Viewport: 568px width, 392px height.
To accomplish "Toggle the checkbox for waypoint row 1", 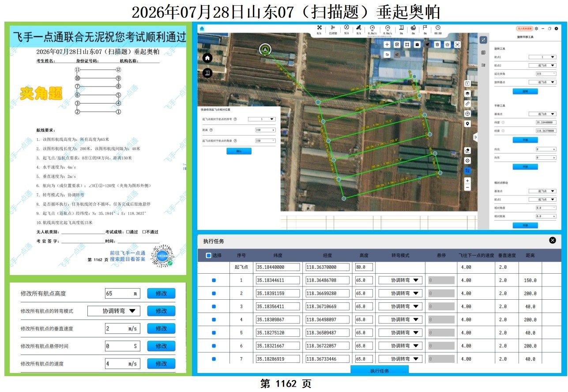I will pyautogui.click(x=214, y=280).
